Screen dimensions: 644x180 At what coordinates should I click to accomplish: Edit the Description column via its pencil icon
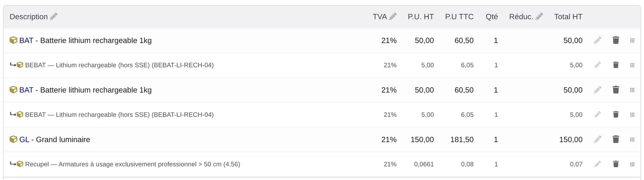(54, 17)
